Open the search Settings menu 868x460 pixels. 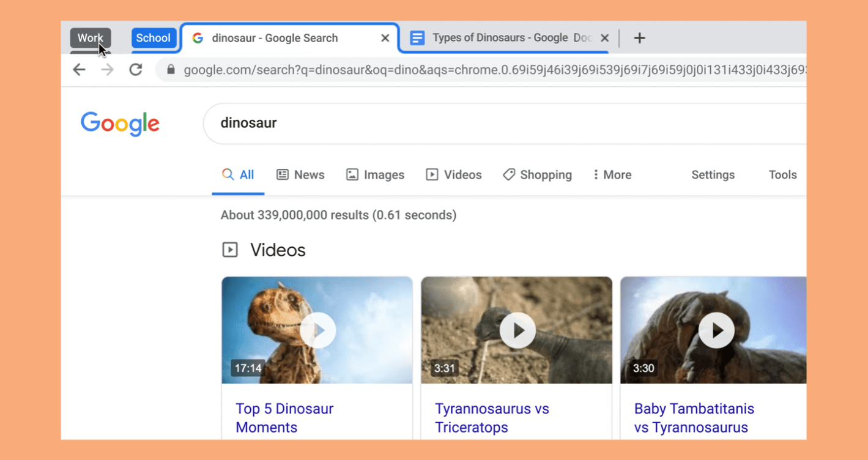713,175
